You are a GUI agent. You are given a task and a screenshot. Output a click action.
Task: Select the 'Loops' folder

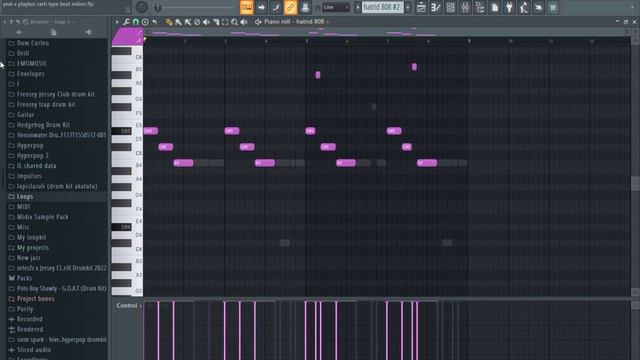[x=25, y=196]
